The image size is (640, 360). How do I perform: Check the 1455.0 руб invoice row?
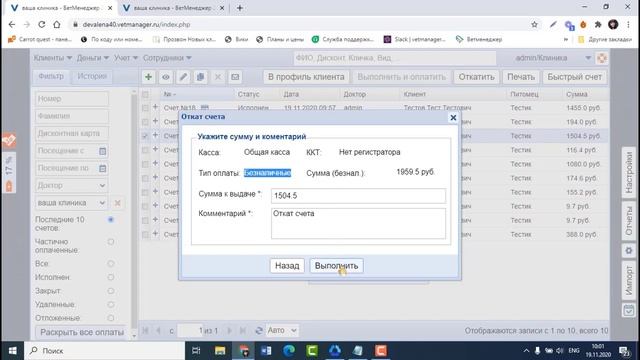(x=145, y=108)
